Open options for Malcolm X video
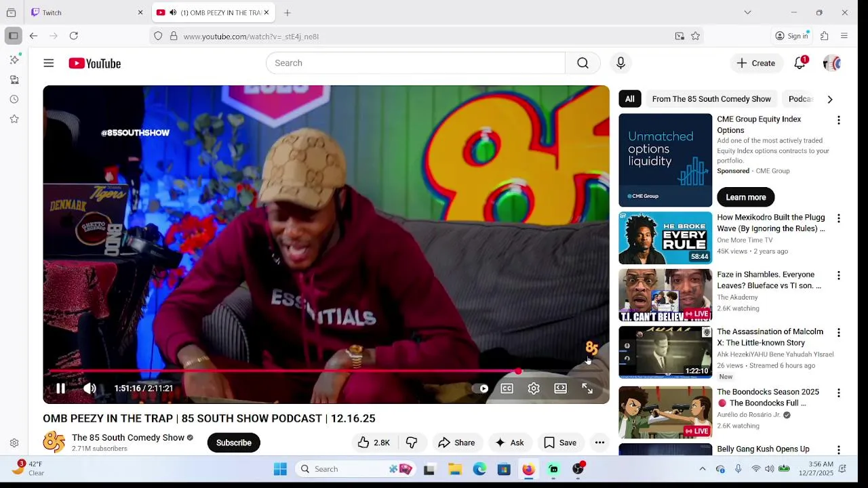 pos(839,333)
